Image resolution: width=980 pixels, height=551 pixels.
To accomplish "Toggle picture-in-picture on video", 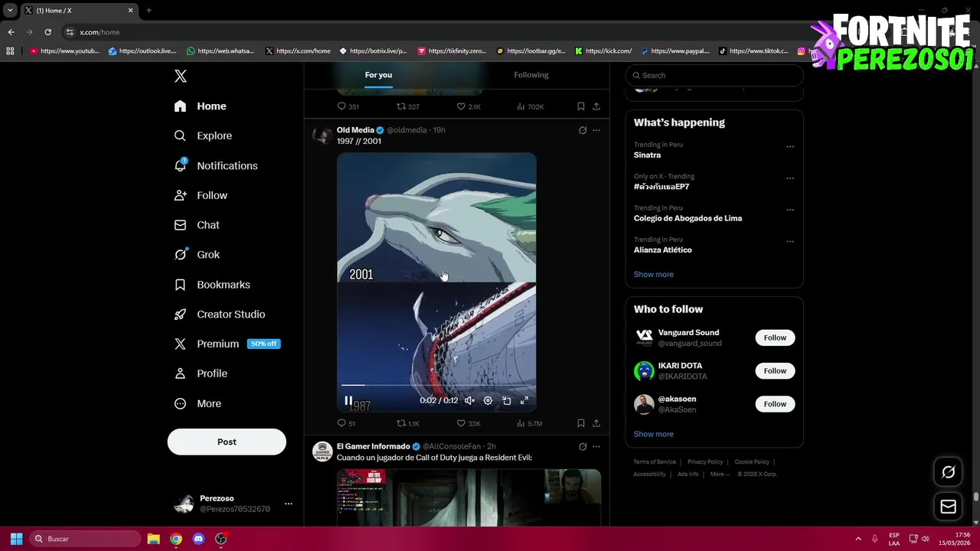I will pyautogui.click(x=506, y=400).
